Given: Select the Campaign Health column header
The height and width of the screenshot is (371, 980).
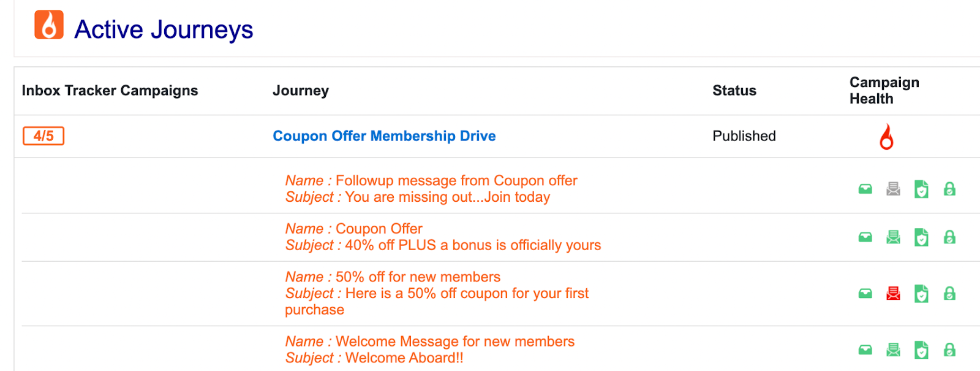Looking at the screenshot, I should 884,91.
